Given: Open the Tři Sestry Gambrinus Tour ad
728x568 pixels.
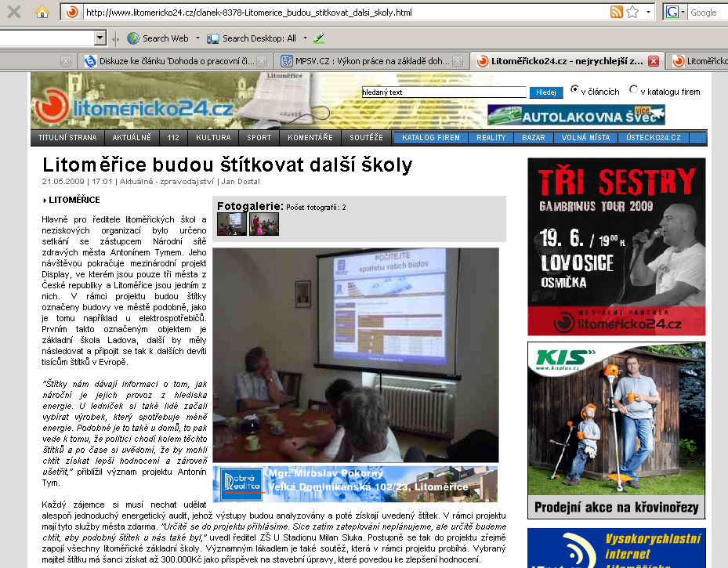Looking at the screenshot, I should [617, 247].
